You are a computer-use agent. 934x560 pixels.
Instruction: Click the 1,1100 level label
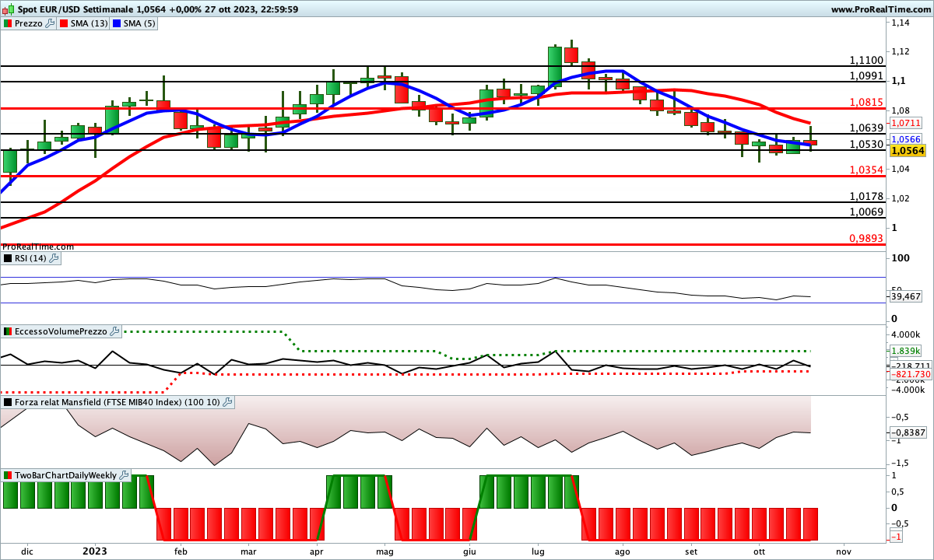[x=866, y=60]
